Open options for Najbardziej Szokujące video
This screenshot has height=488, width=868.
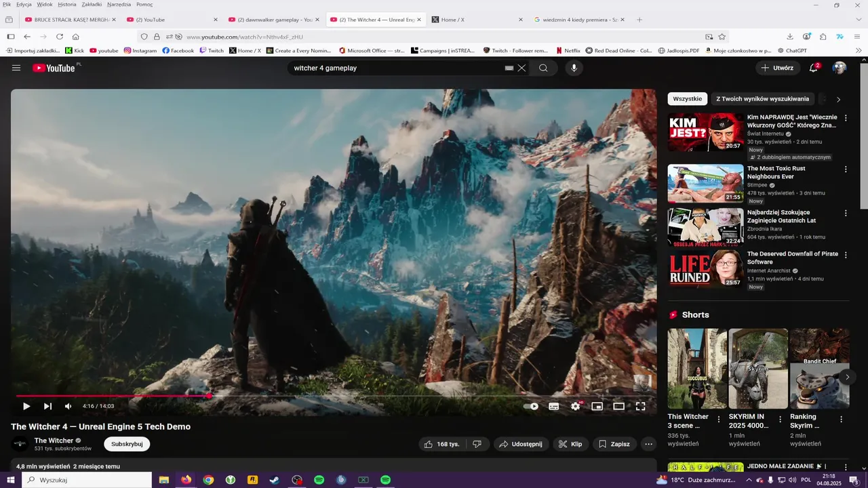[x=846, y=213]
